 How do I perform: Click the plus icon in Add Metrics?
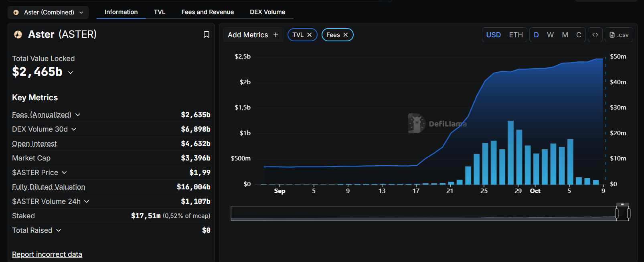pyautogui.click(x=276, y=35)
